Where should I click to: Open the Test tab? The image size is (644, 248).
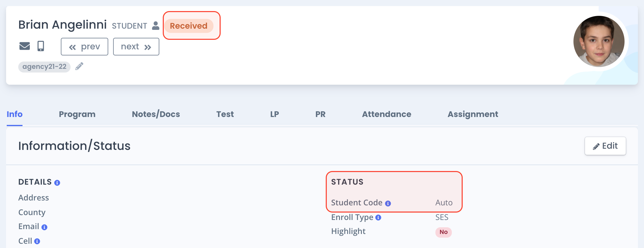[x=225, y=114]
